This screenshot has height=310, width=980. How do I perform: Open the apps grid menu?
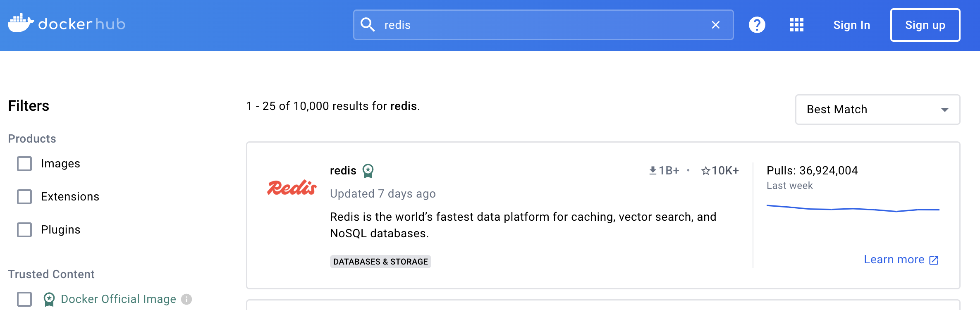point(796,25)
